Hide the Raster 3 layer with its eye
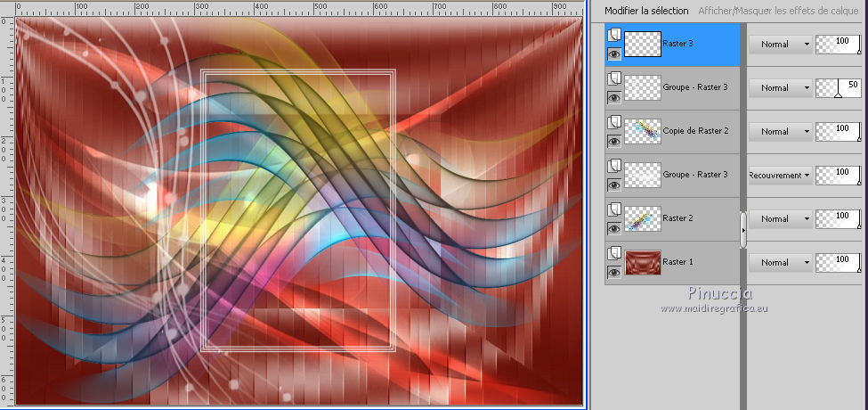Viewport: 868px width, 410px height. 614,53
